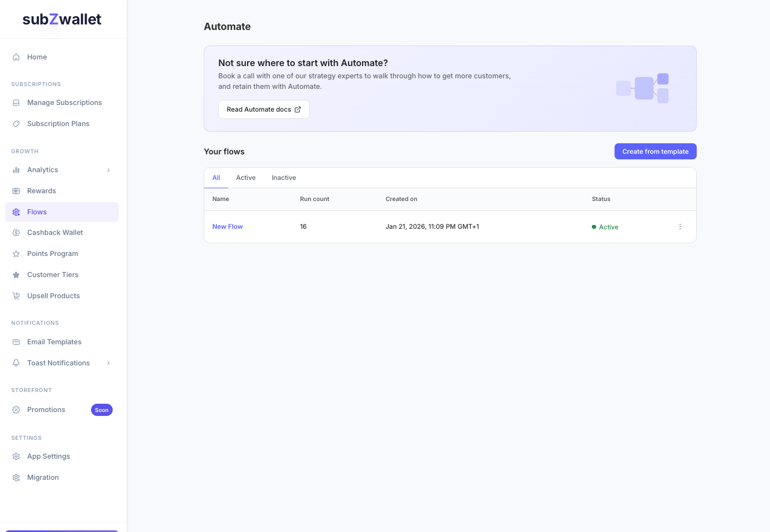Open Cashback Wallet menu item
Screen dimensions: 770x532
62,233
